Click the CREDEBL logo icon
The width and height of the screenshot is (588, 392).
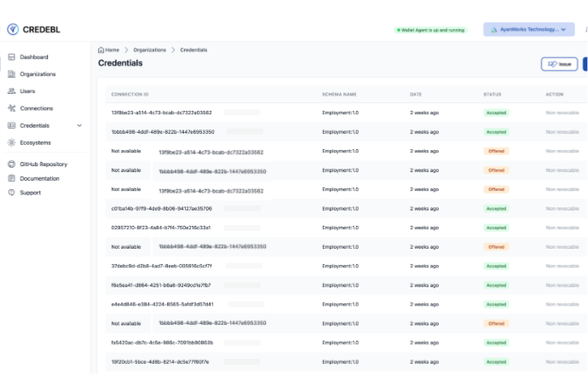point(13,29)
